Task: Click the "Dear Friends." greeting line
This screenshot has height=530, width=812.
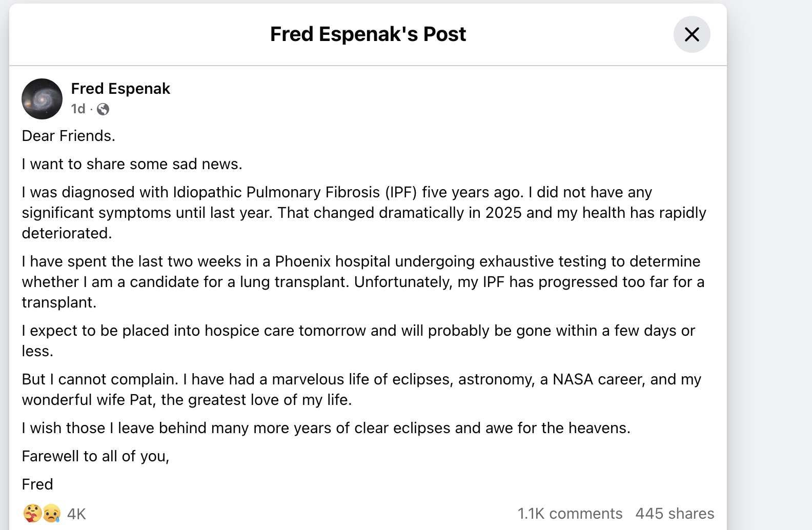Action: [x=69, y=136]
